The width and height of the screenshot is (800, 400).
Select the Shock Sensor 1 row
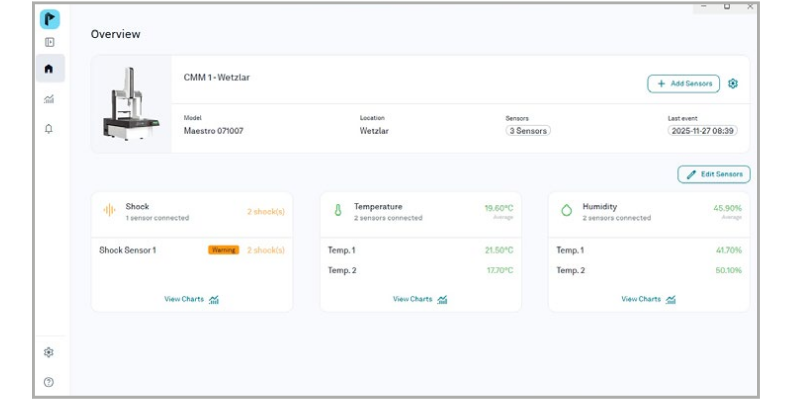[150, 250]
